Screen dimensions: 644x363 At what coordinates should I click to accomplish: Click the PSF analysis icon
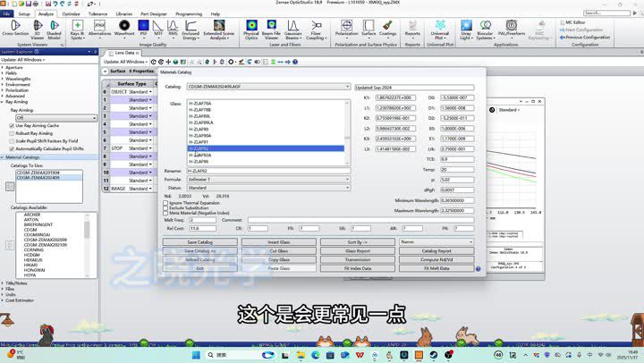click(x=143, y=30)
